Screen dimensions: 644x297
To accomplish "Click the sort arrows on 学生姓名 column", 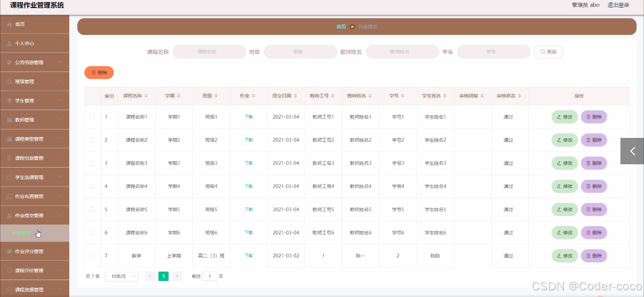I will click(x=445, y=96).
